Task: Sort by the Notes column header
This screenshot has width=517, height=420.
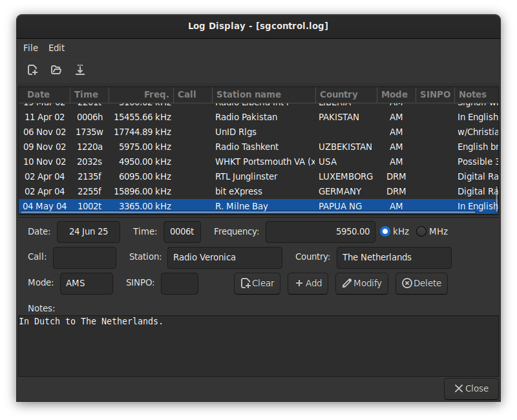Action: point(476,94)
